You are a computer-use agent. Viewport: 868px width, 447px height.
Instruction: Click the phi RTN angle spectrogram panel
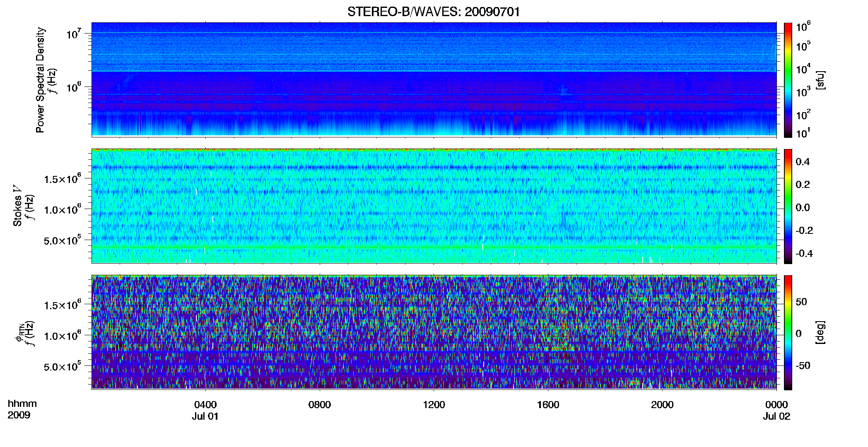coord(434,332)
